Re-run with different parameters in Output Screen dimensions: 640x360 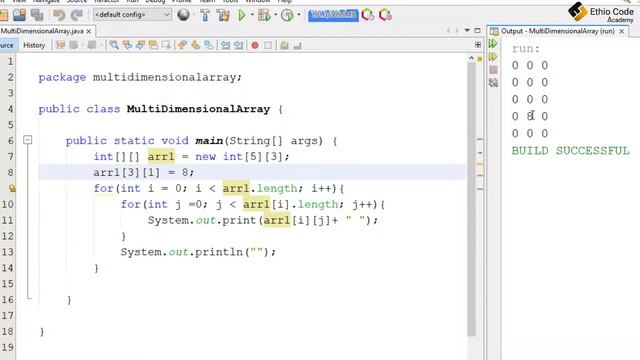click(493, 56)
